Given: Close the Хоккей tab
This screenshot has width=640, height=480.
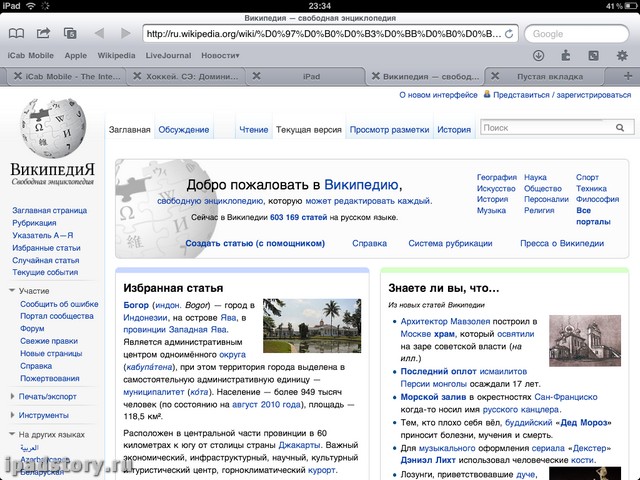Looking at the screenshot, I should click(x=137, y=76).
